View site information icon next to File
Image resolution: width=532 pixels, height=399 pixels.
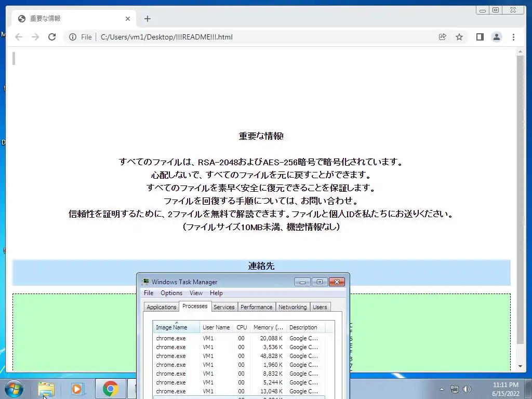click(73, 37)
